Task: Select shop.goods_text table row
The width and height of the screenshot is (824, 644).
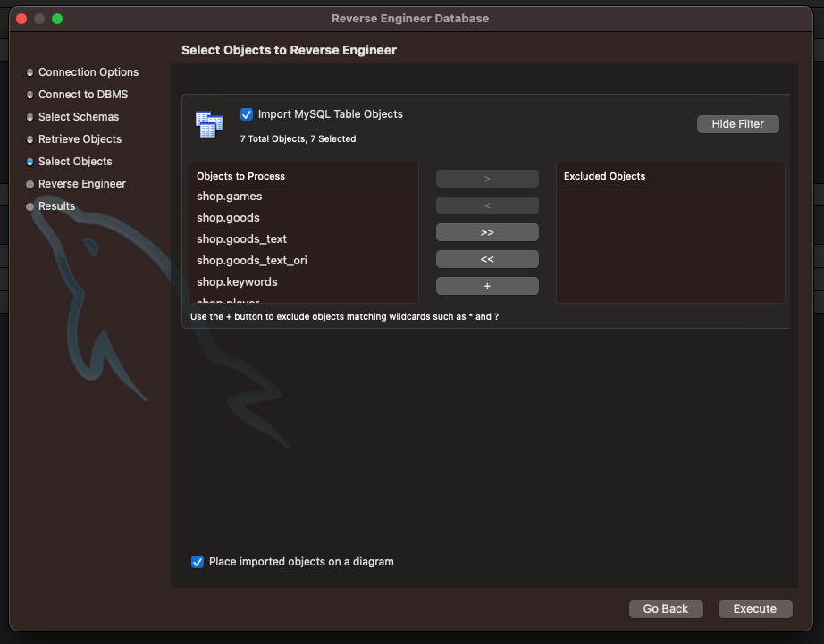Action: pos(304,239)
